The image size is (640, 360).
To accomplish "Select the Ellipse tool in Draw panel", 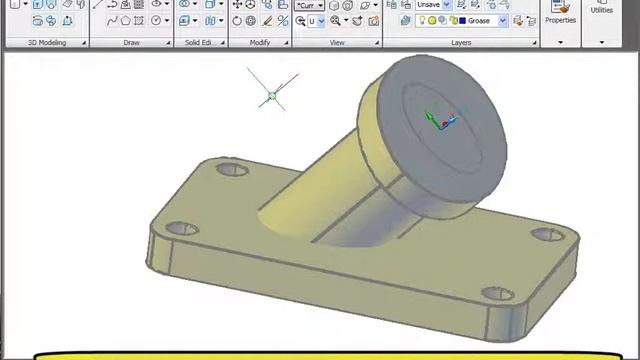I will pyautogui.click(x=156, y=4).
